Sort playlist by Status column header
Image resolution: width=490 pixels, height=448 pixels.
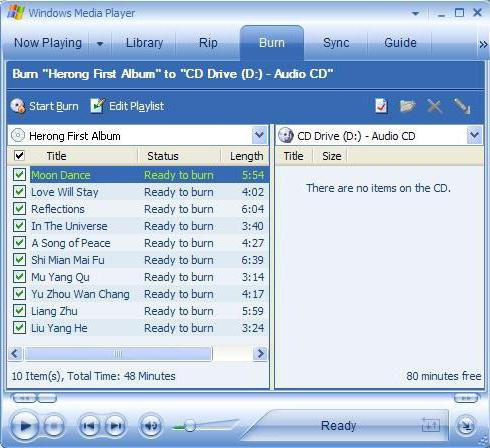[x=179, y=156]
